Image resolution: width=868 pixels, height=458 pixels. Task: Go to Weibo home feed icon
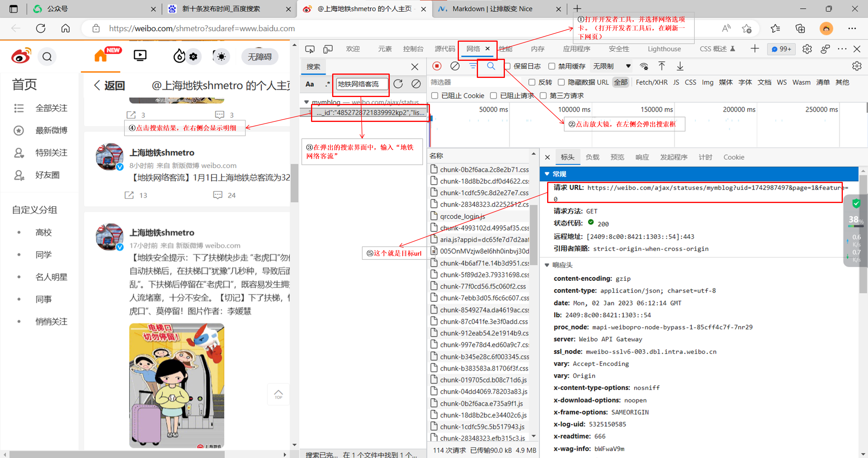tap(100, 56)
